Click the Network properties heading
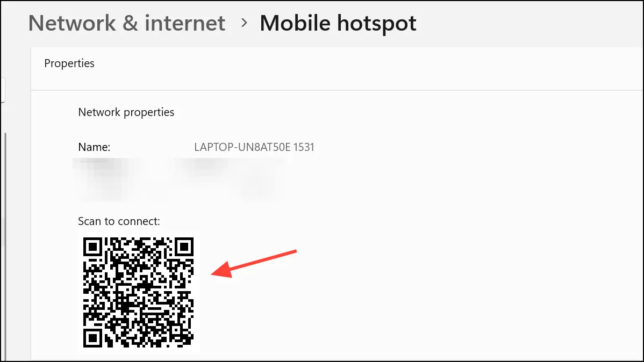644x362 pixels. (x=126, y=112)
